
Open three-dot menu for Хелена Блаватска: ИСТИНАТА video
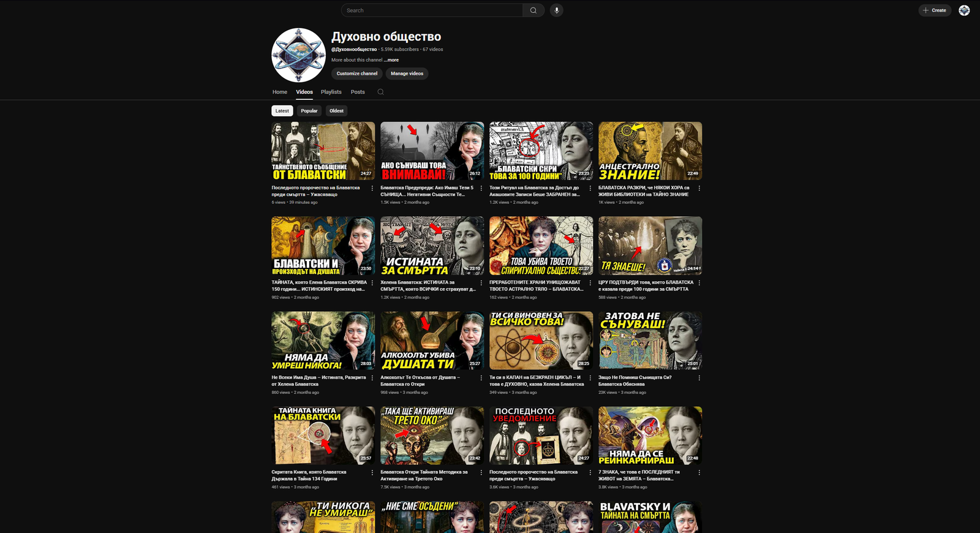point(481,283)
